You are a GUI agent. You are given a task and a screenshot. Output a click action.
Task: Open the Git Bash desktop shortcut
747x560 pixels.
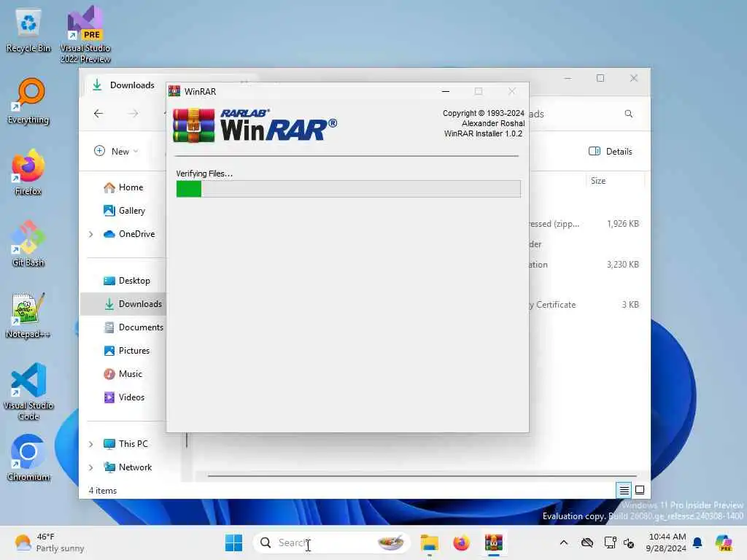[x=28, y=244]
